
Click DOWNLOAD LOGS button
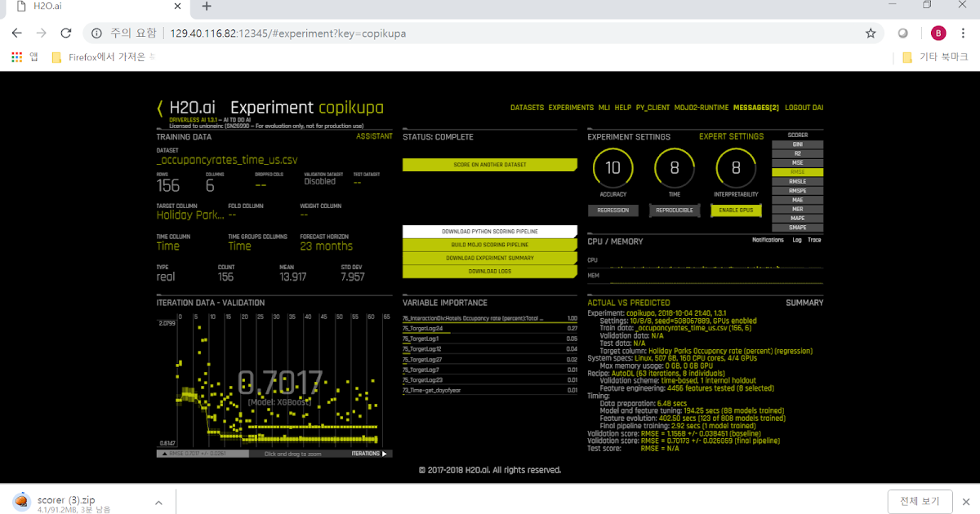pyautogui.click(x=489, y=271)
